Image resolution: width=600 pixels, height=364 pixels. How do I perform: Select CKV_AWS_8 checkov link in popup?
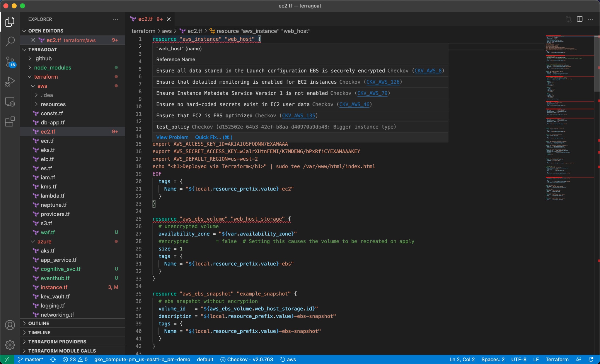(x=428, y=70)
